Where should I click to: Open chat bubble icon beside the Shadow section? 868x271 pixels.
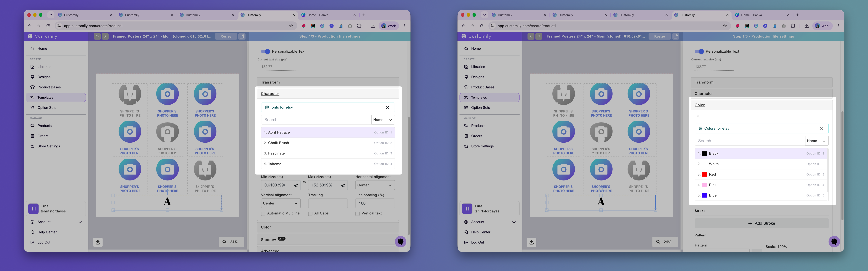[x=400, y=241]
